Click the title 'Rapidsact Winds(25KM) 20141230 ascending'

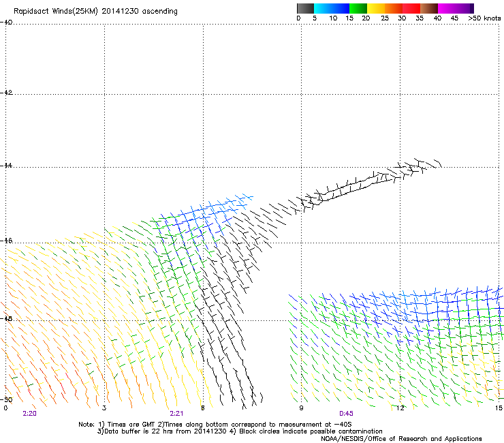click(x=95, y=12)
